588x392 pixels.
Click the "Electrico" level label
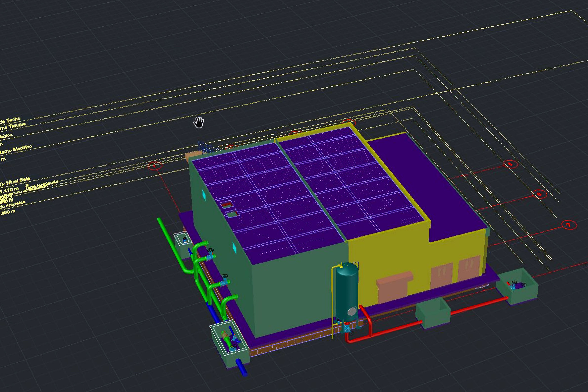click(23, 148)
